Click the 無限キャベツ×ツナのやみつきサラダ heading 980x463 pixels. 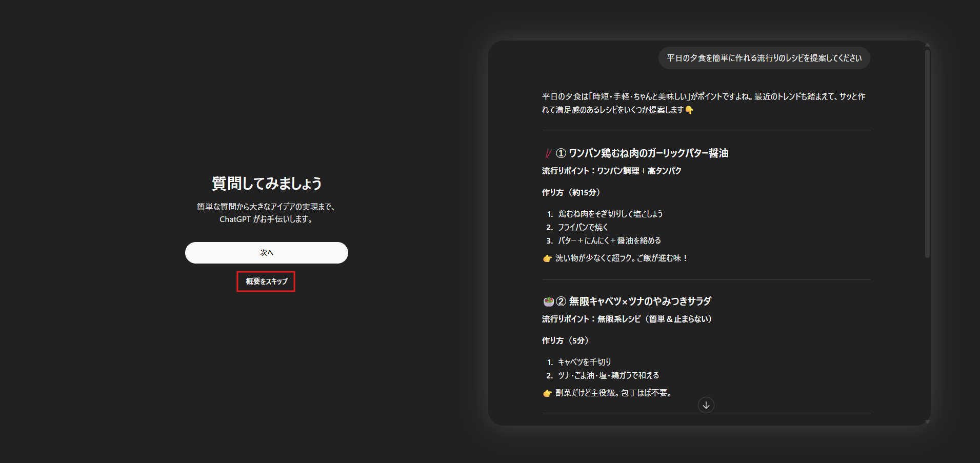point(640,301)
